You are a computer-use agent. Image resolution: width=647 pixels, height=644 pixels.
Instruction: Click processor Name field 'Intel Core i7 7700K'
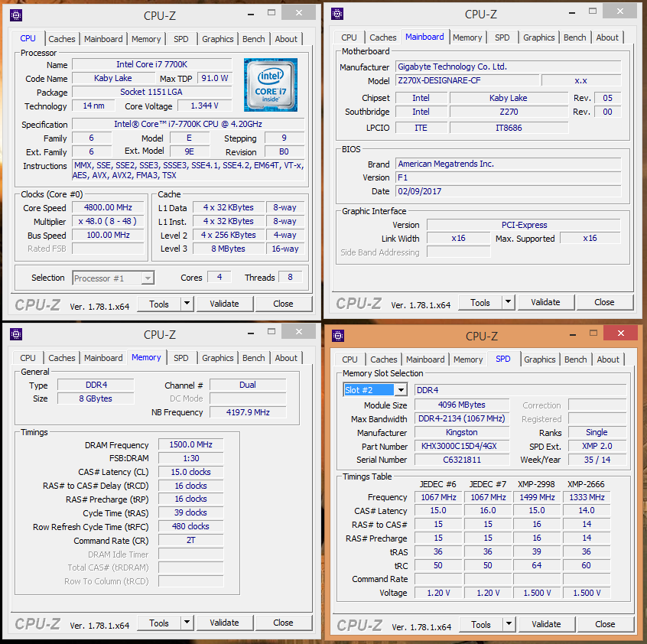point(152,64)
